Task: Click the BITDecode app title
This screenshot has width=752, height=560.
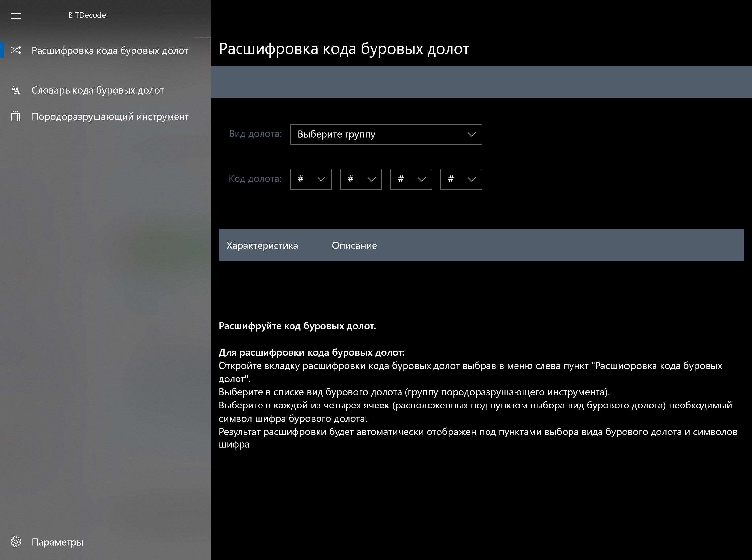Action: pyautogui.click(x=87, y=15)
